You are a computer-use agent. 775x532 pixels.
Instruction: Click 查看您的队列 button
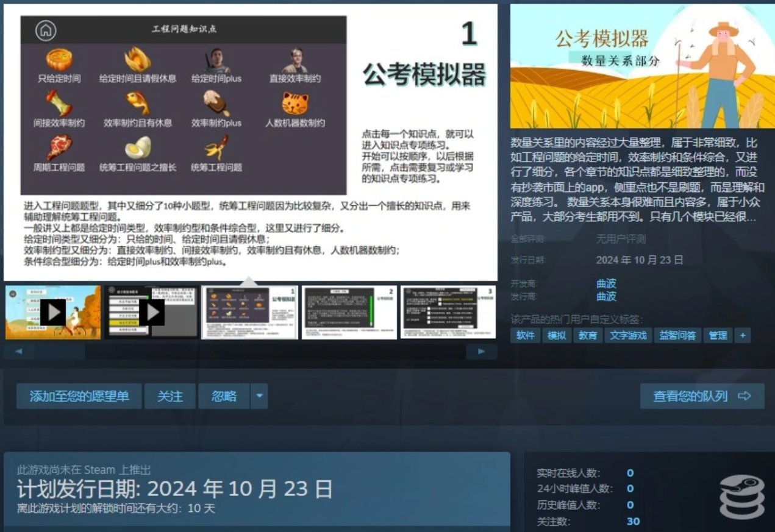[x=702, y=396]
